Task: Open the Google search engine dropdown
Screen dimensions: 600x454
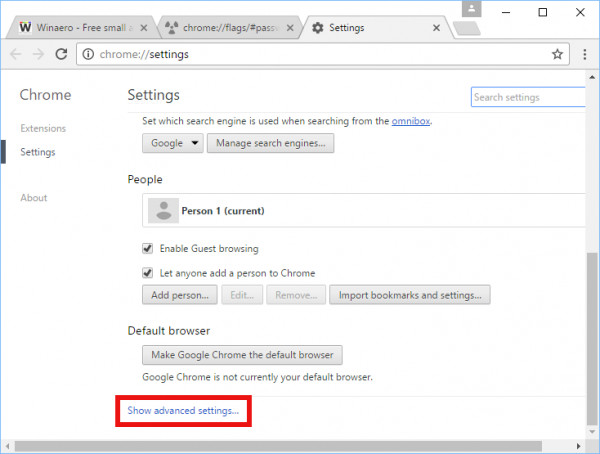Action: coord(173,143)
